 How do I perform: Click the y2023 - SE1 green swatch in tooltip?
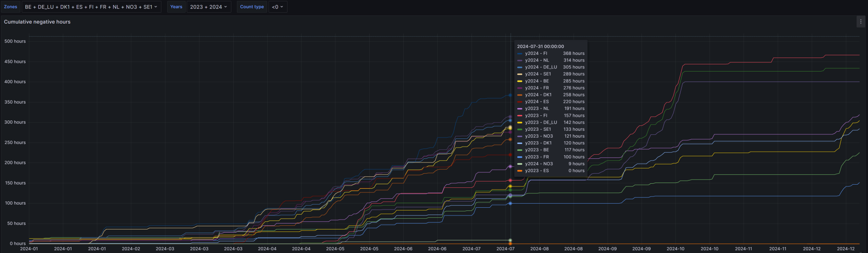(520, 129)
